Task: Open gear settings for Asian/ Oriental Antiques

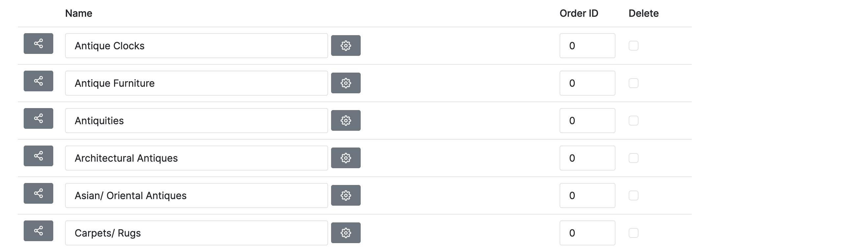Action: pos(346,195)
